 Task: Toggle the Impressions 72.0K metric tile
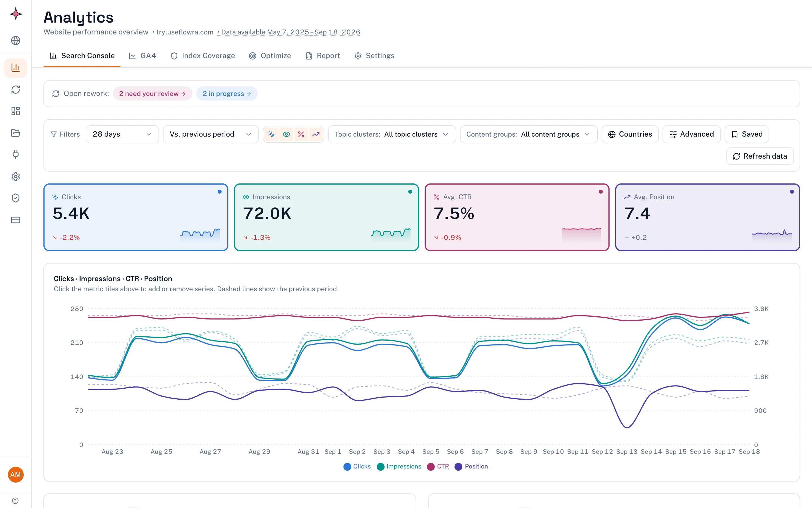coord(326,217)
